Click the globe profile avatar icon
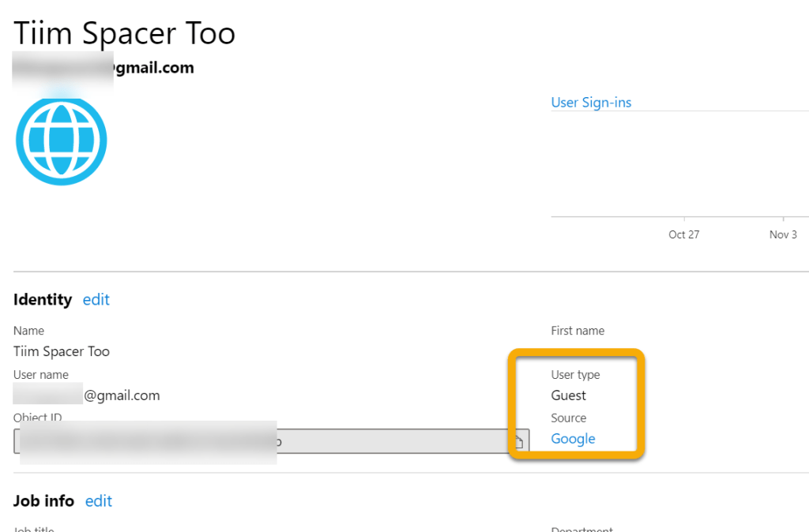 (62, 141)
